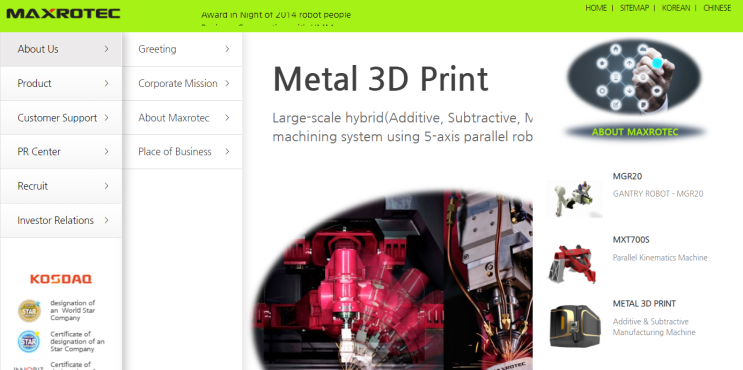The height and width of the screenshot is (370, 743).
Task: Open the MGR20 gantry robot thumbnail
Action: point(574,198)
